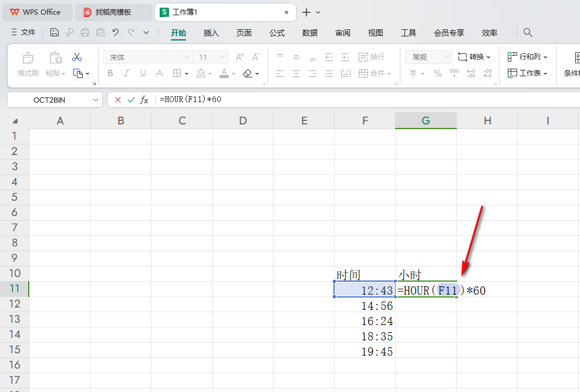Expand the 行和列 dropdown

(x=527, y=57)
